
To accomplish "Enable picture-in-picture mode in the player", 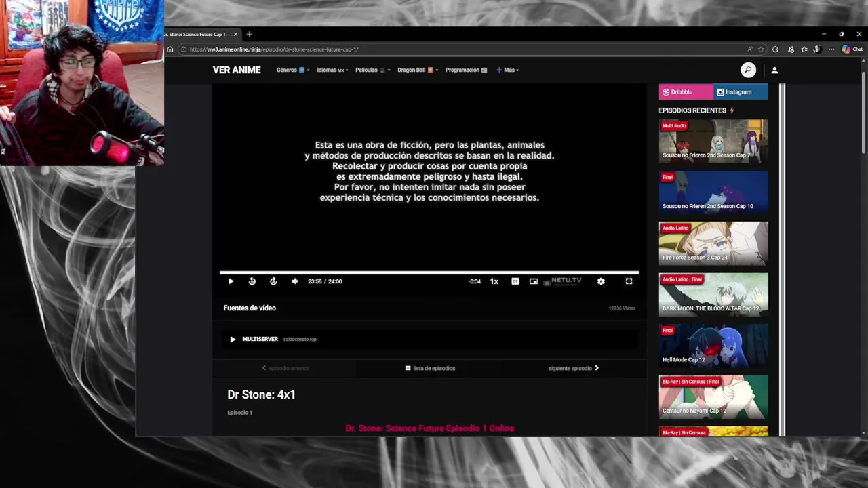I will pyautogui.click(x=534, y=281).
